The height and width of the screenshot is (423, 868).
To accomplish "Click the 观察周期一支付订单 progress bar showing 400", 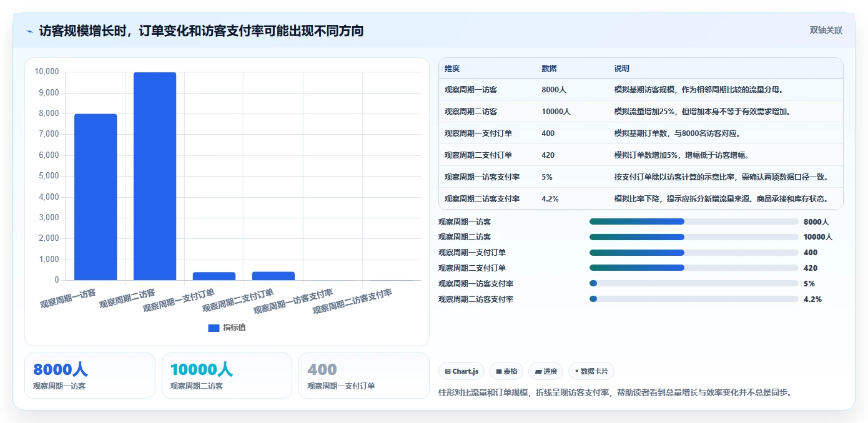I will pyautogui.click(x=694, y=253).
